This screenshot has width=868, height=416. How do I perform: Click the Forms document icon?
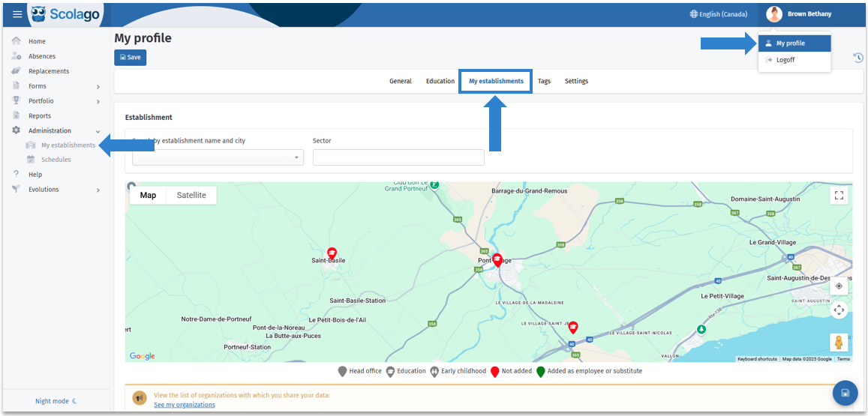(16, 85)
